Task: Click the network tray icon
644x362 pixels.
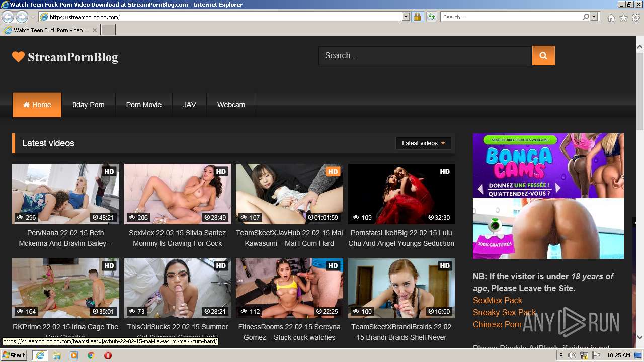Action: click(x=584, y=355)
